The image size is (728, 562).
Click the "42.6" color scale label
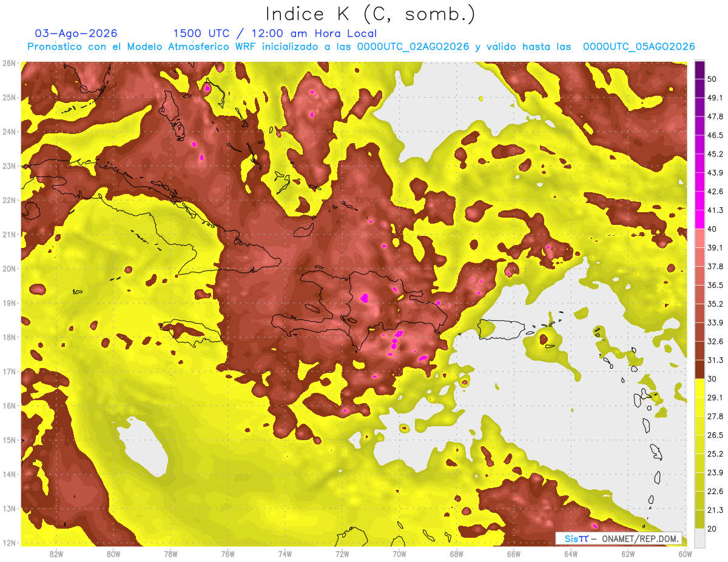coord(715,191)
